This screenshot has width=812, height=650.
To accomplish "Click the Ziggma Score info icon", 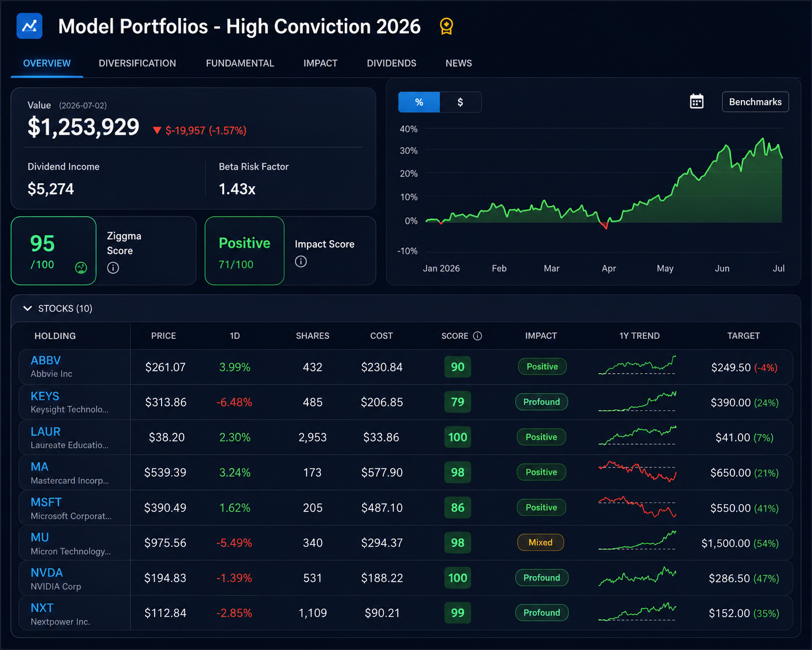I will point(113,268).
